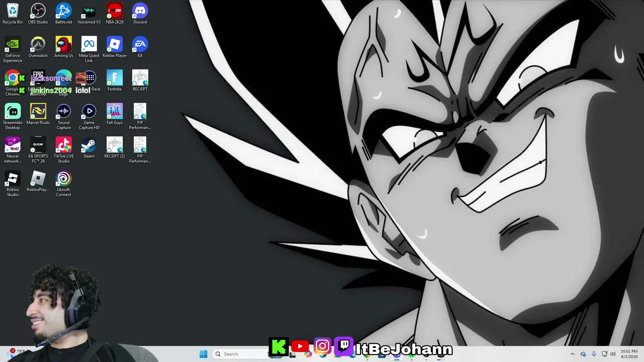Launch Voicemod V3 from the desktop
This screenshot has height=362, width=644.
pos(89,14)
